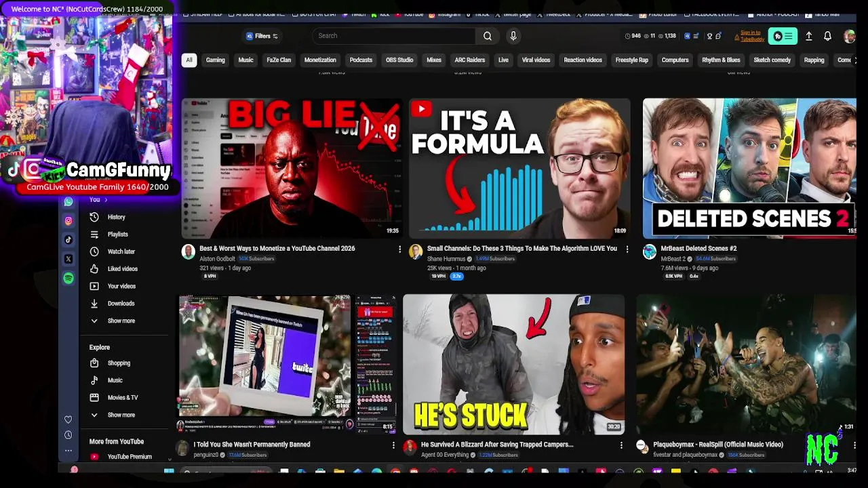868x488 pixels.
Task: Click the Music note icon in Explore
Action: point(94,380)
